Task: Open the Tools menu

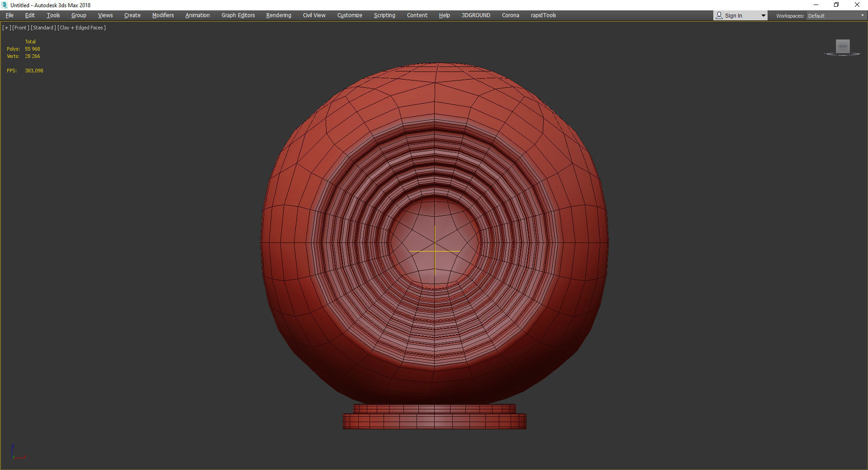Action: pos(53,15)
